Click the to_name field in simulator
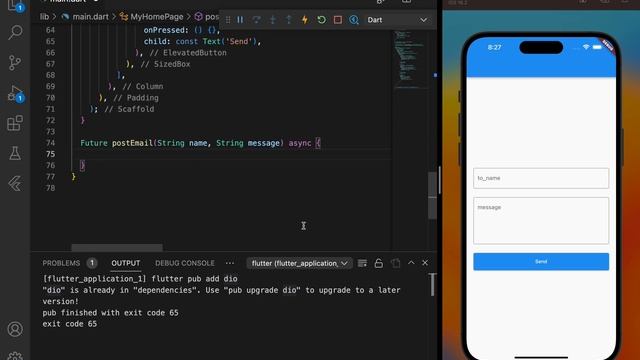Image resolution: width=640 pixels, height=360 pixels. tap(541, 178)
